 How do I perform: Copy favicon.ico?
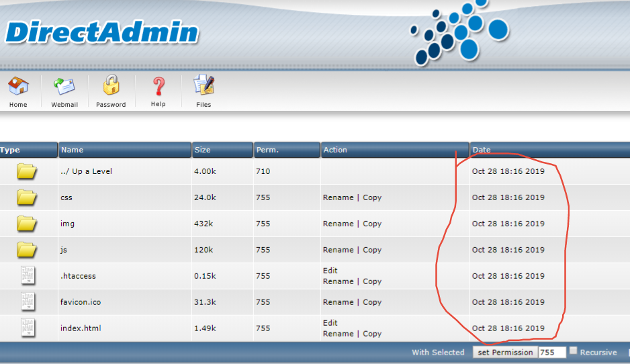coord(372,302)
